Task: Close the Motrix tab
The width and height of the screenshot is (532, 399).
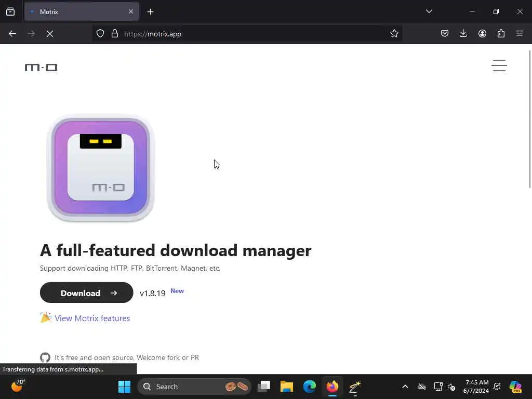Action: tap(131, 12)
